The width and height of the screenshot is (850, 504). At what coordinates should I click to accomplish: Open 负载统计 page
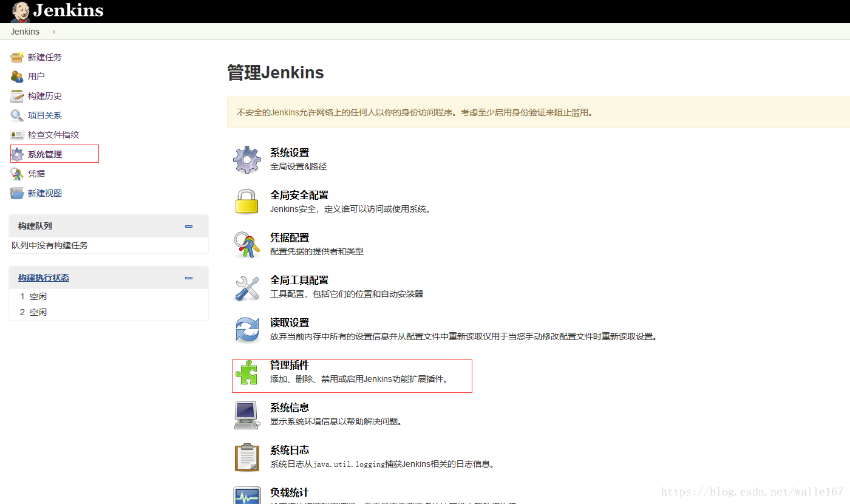click(x=290, y=492)
